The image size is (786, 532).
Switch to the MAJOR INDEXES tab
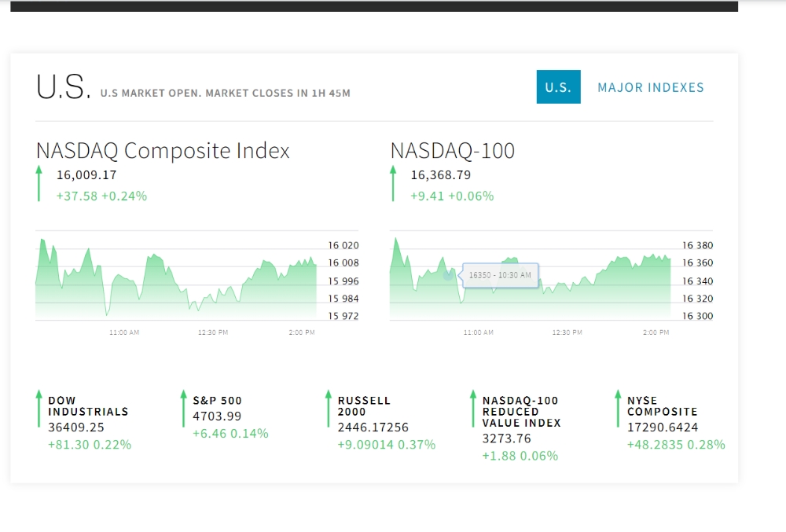pos(651,87)
